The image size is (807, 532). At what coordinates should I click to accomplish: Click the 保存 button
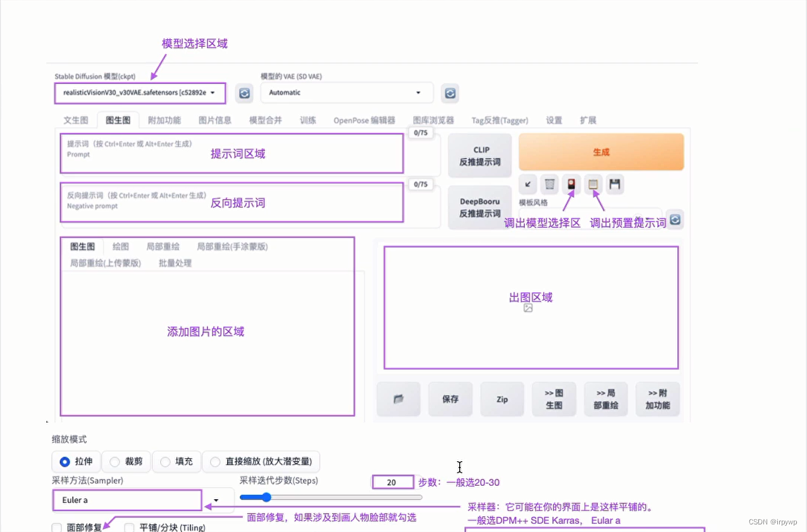(450, 399)
